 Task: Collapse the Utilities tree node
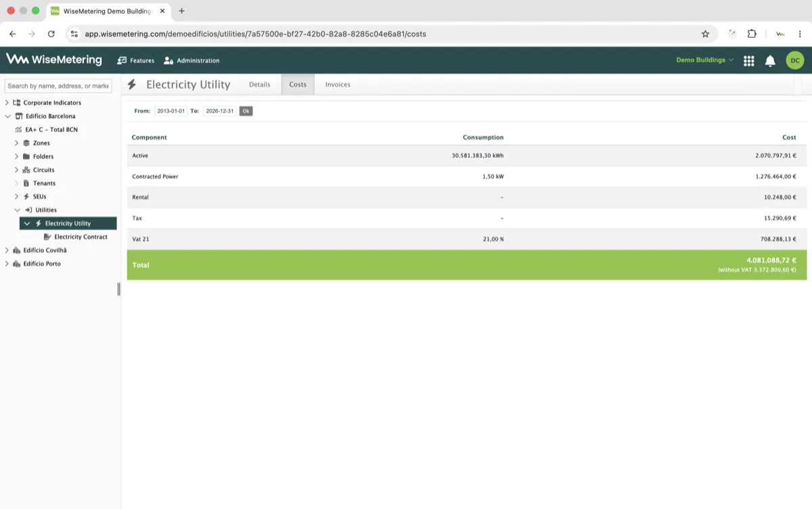click(18, 210)
